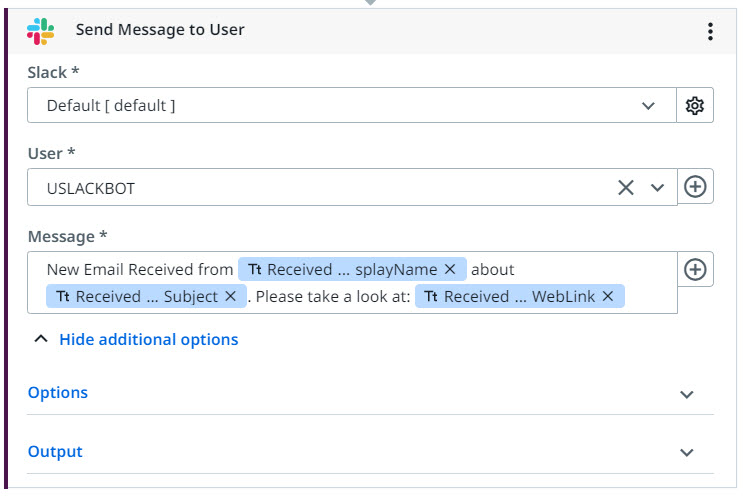Open the Slack connection dropdown

pos(352,105)
